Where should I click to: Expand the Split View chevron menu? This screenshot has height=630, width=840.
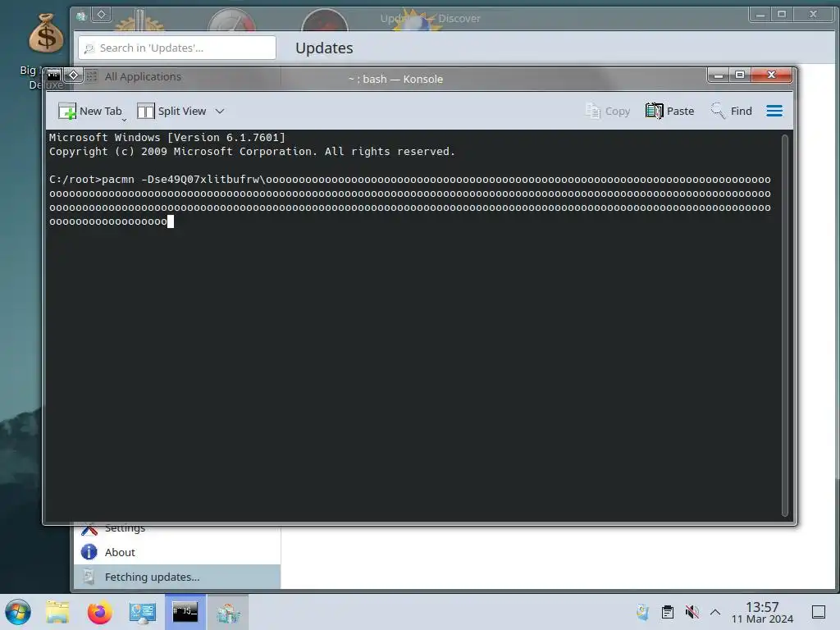(220, 111)
